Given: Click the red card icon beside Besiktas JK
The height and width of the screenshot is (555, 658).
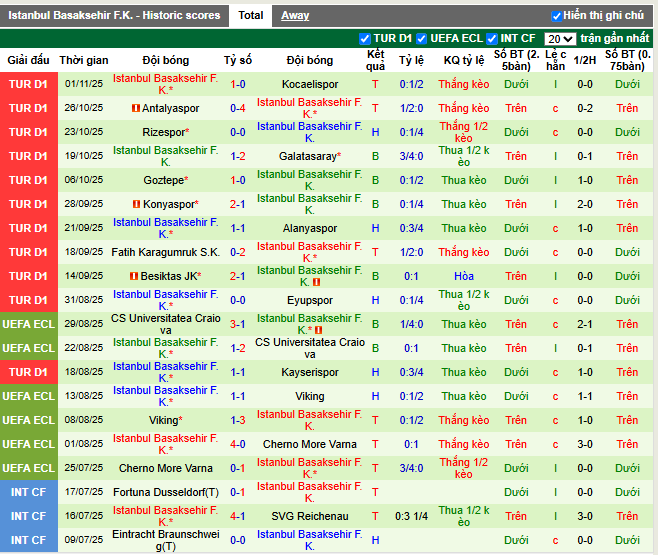Looking at the screenshot, I should click(134, 276).
